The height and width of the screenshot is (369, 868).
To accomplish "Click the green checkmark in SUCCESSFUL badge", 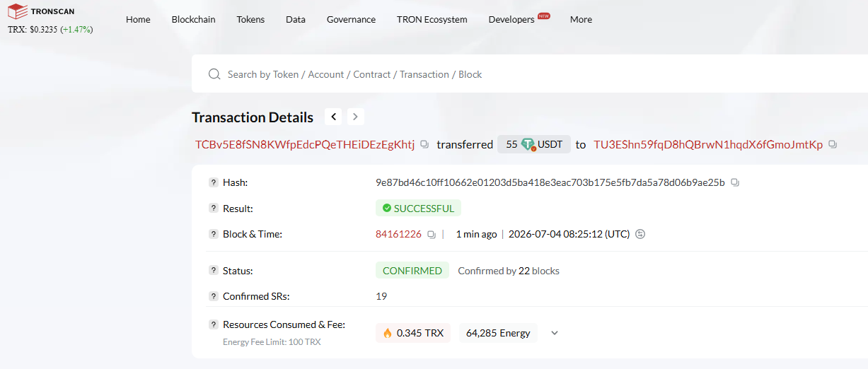I will [387, 209].
